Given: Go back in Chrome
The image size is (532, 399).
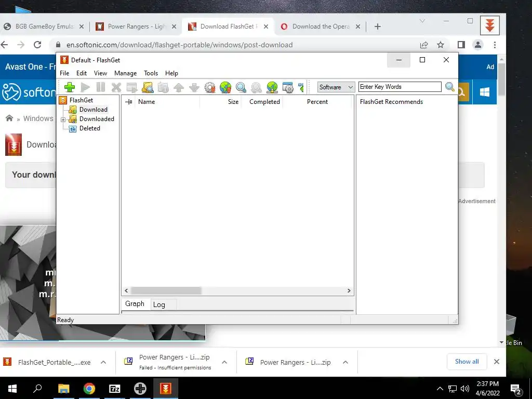Looking at the screenshot, I should coord(4,45).
